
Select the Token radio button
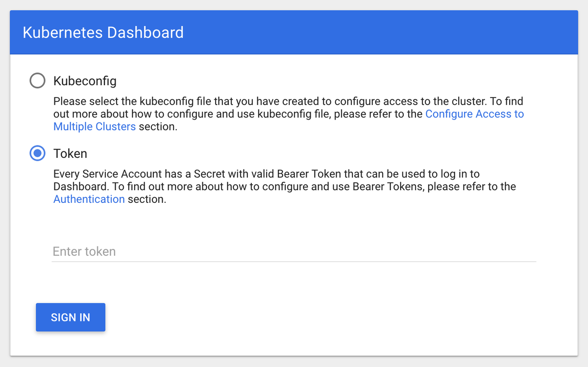pyautogui.click(x=38, y=153)
